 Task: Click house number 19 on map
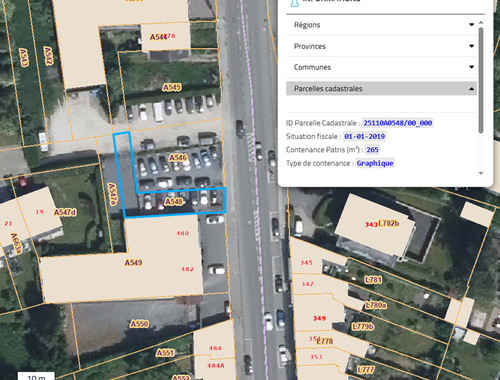click(39, 212)
